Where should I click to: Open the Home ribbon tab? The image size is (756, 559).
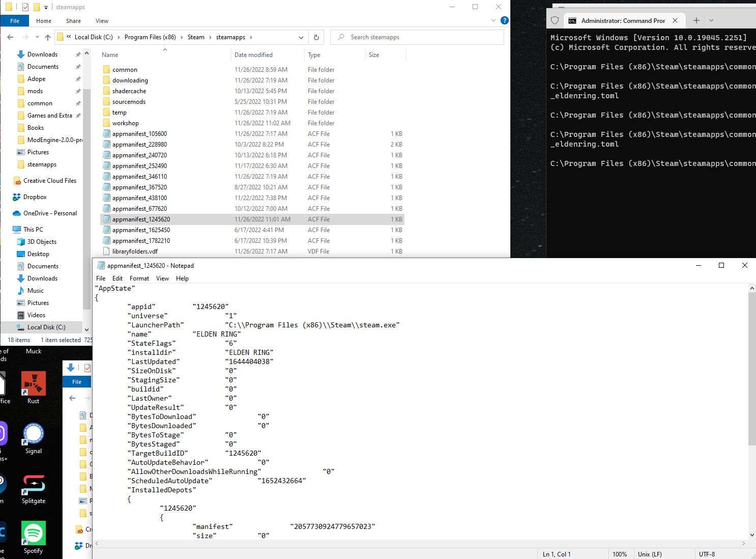coord(44,21)
